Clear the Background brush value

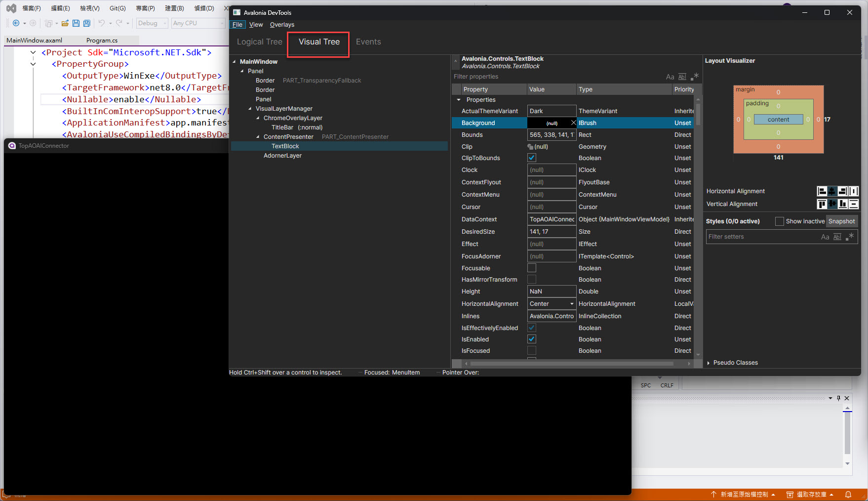click(x=573, y=123)
